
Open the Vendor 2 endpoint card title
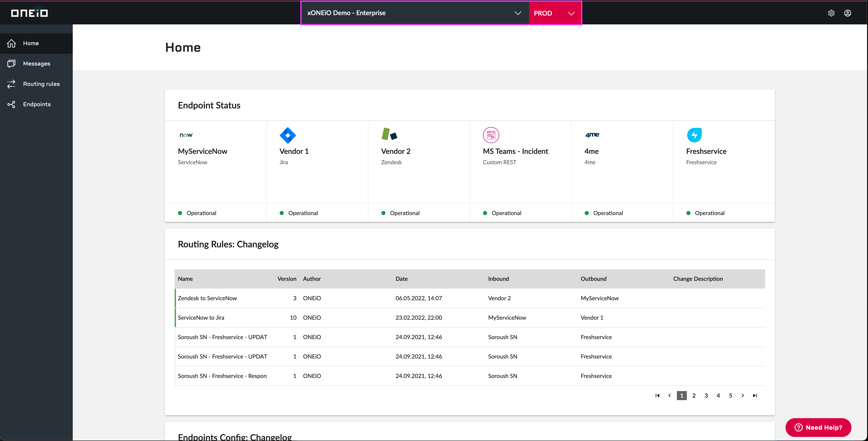[396, 151]
